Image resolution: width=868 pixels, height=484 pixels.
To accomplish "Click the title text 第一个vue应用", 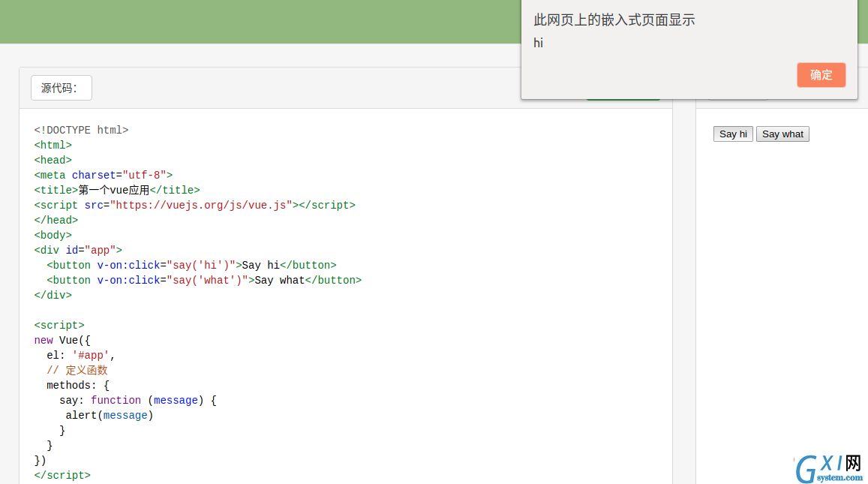I will click(114, 190).
